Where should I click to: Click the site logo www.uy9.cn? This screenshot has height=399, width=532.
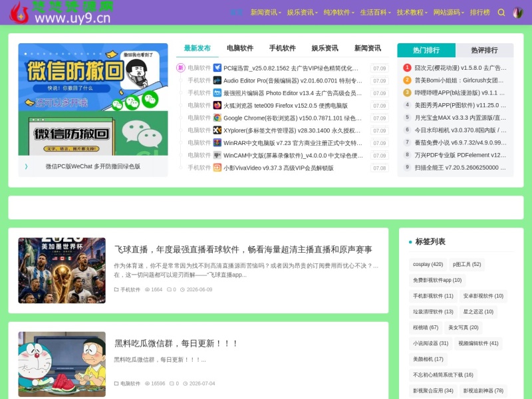[x=61, y=13]
